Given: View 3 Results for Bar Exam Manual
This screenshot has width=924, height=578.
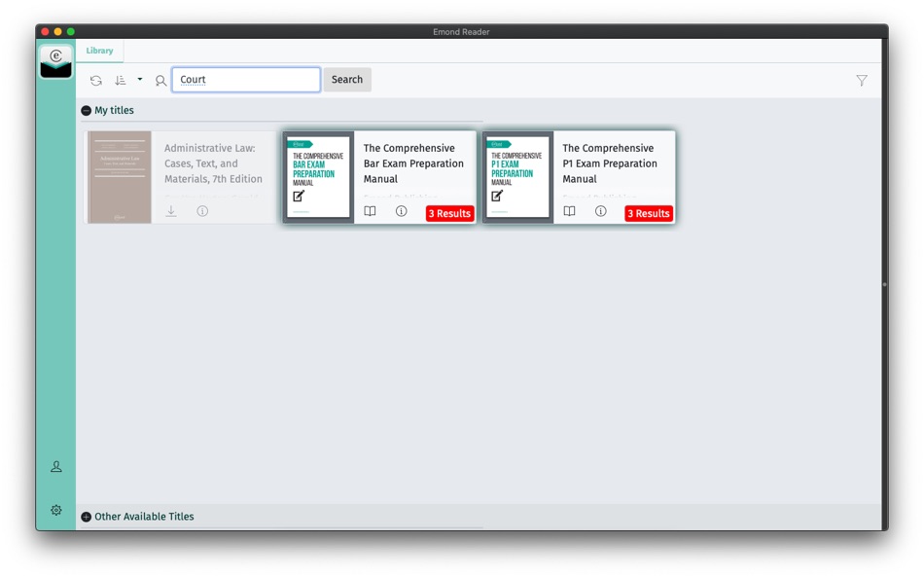Looking at the screenshot, I should [449, 213].
